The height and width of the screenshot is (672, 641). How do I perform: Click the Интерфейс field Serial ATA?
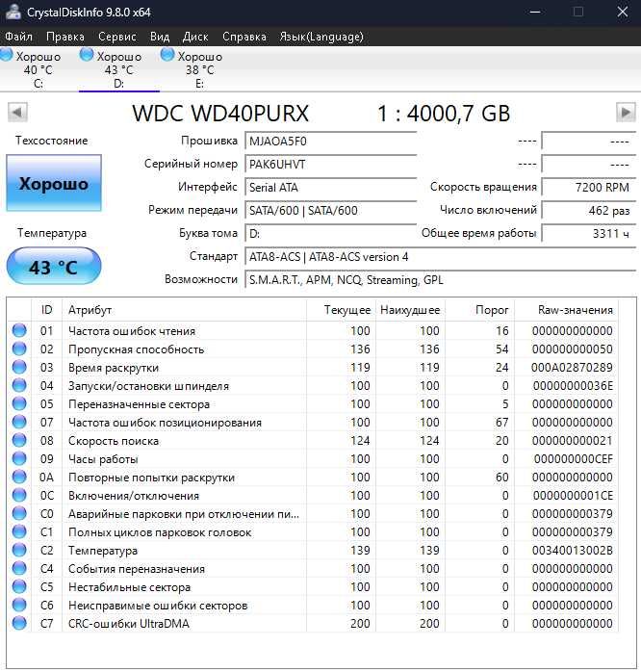(331, 188)
